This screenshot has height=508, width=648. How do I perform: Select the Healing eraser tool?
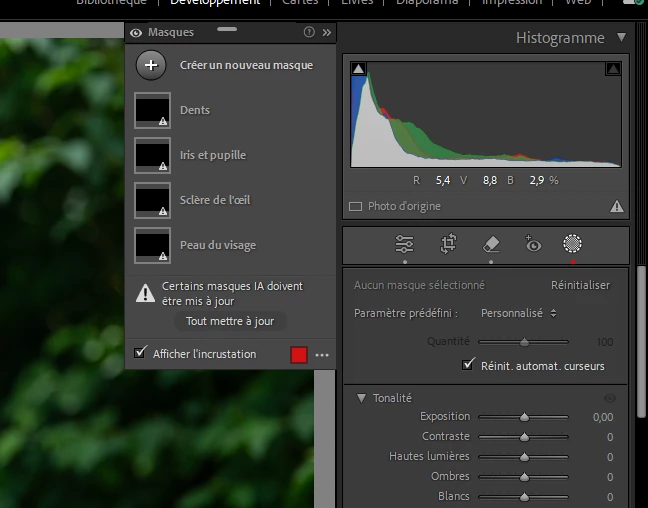[x=491, y=244]
